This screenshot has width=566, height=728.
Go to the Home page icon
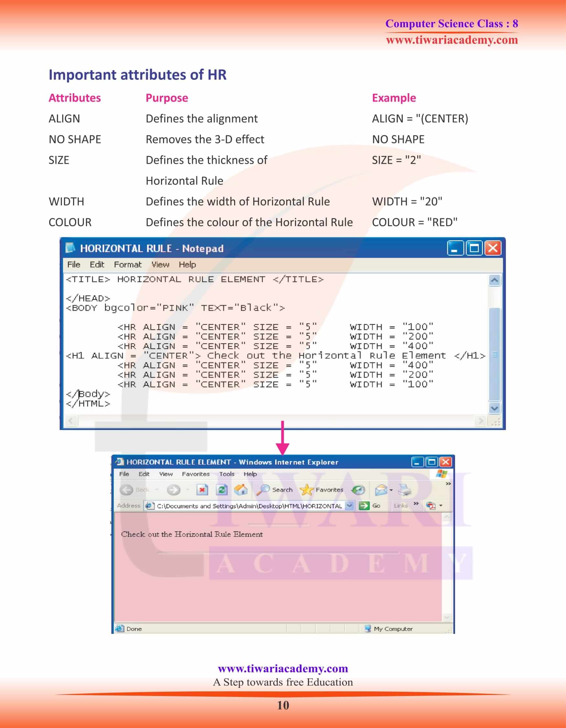tap(241, 489)
